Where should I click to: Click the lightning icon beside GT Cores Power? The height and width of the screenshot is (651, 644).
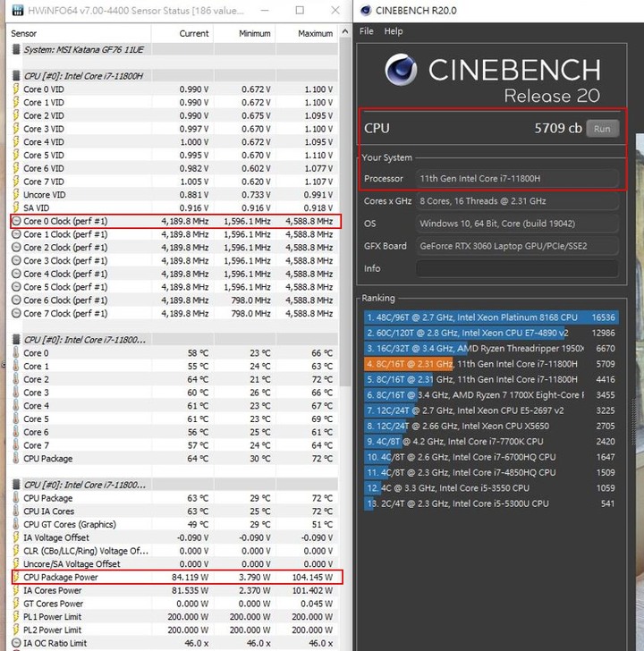(x=16, y=604)
